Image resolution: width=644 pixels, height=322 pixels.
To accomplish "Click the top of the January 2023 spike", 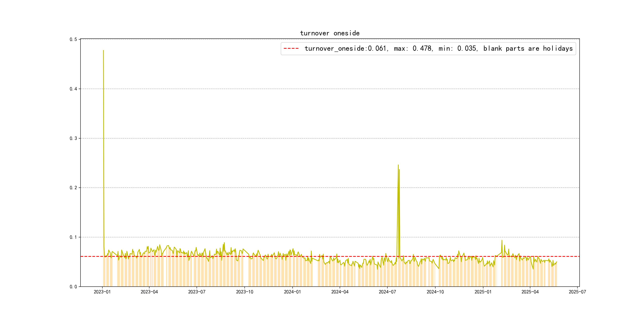I will coord(103,50).
